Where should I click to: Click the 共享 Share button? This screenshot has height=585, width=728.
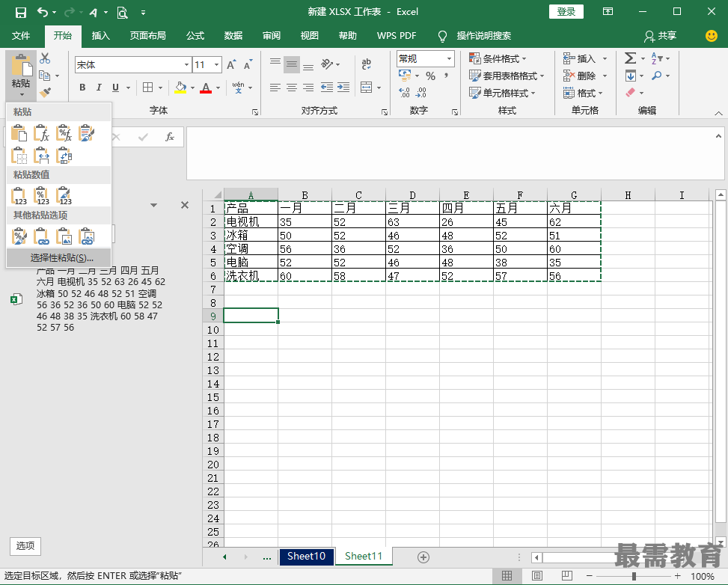[x=660, y=36]
